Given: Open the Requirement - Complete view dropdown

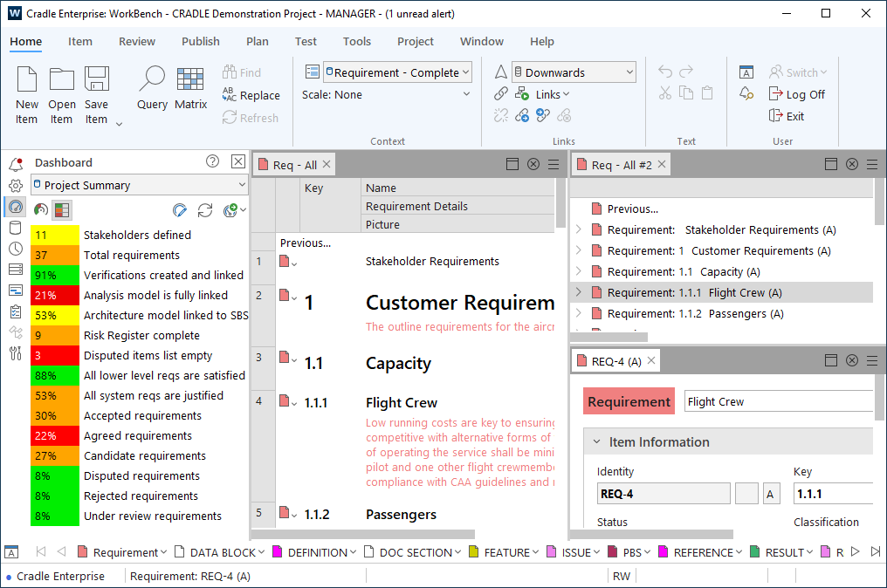Looking at the screenshot, I should [x=397, y=72].
